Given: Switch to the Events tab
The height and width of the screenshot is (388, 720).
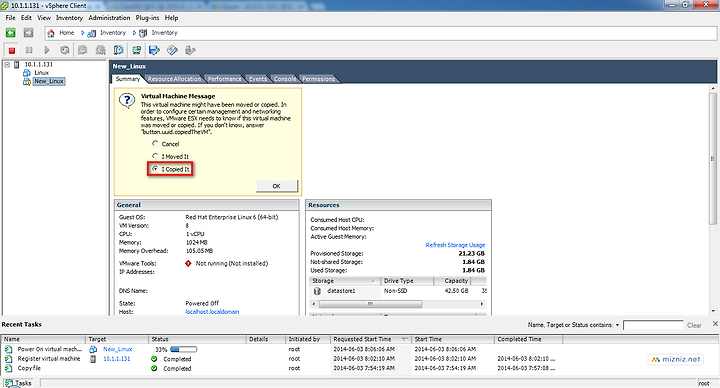Looking at the screenshot, I should 258,79.
